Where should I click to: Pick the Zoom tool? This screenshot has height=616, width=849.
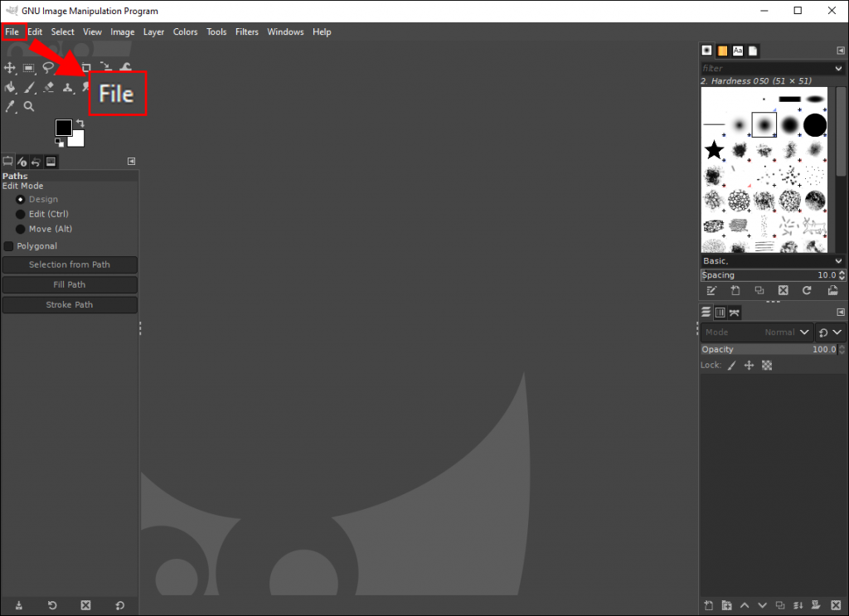[29, 106]
